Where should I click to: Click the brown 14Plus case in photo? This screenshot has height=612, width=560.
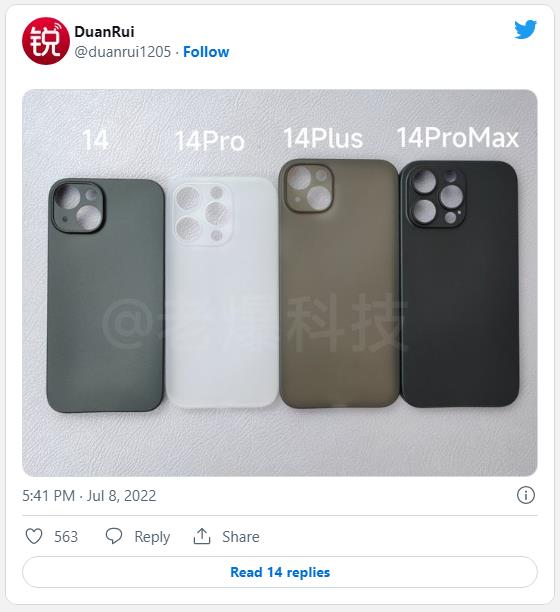click(339, 284)
